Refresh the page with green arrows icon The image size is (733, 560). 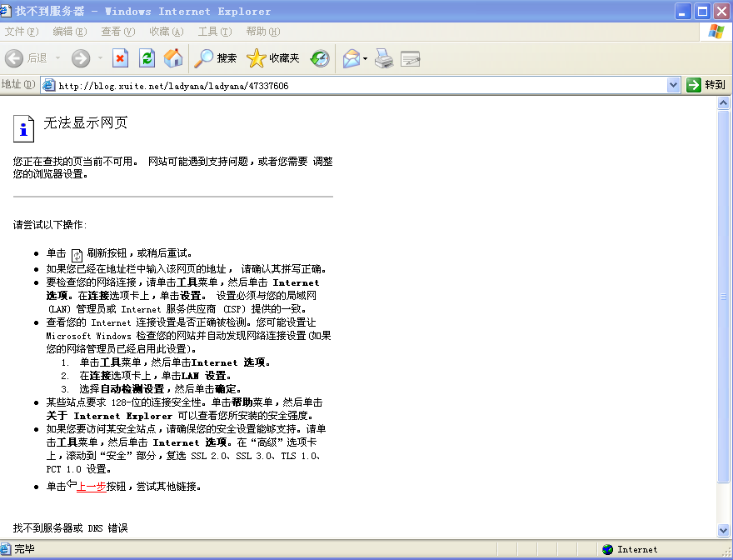coord(147,58)
